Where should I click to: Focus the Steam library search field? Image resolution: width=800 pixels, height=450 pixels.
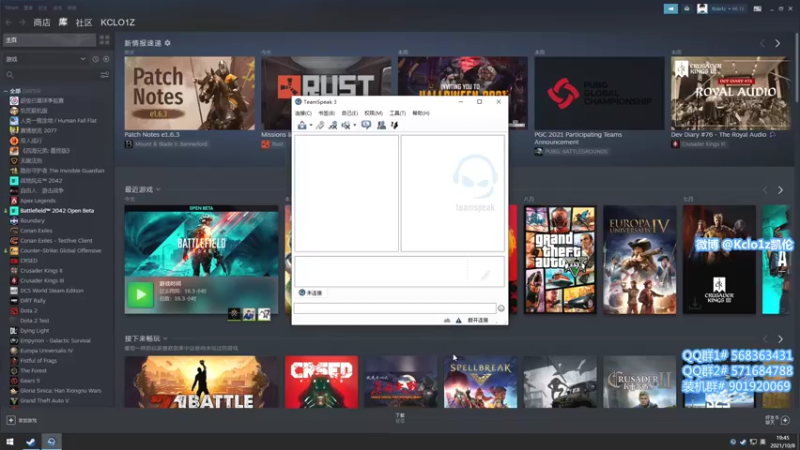52,75
